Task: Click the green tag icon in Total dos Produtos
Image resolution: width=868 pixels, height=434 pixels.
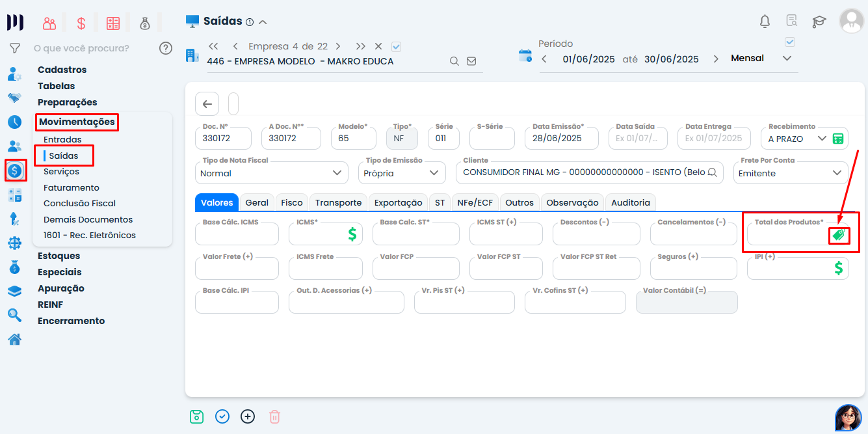Action: coord(839,236)
